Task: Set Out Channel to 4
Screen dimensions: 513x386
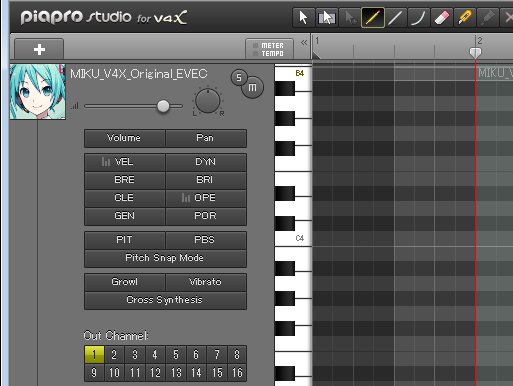Action: point(155,354)
